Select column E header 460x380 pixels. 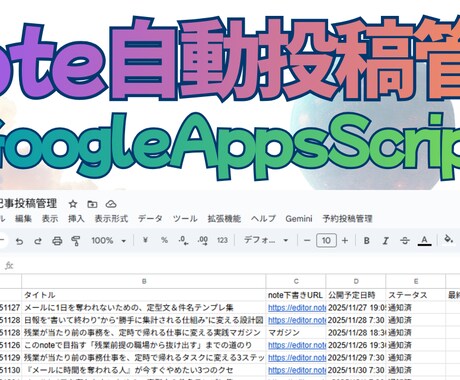point(416,281)
